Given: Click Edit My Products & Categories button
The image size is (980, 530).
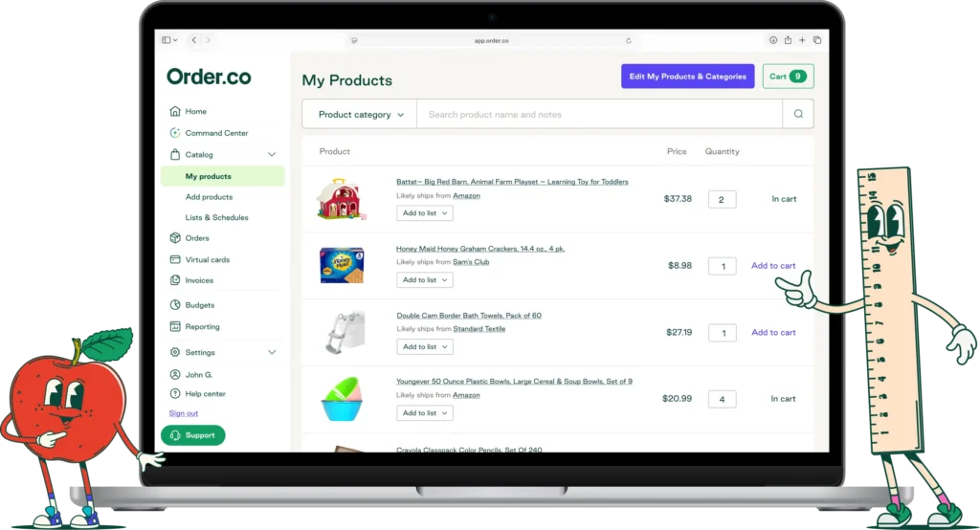Looking at the screenshot, I should [687, 77].
